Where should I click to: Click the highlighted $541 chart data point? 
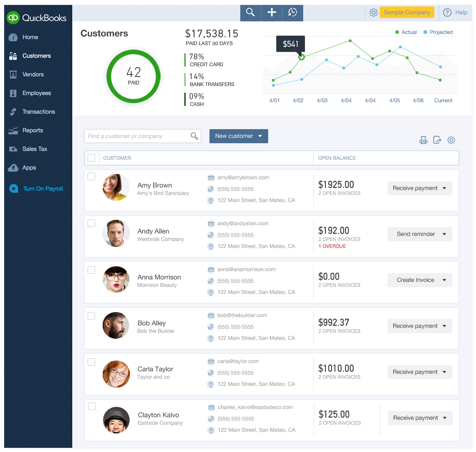tap(301, 57)
